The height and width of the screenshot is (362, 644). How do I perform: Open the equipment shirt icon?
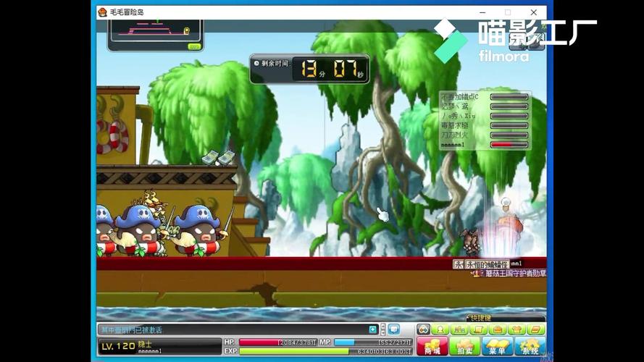click(517, 329)
